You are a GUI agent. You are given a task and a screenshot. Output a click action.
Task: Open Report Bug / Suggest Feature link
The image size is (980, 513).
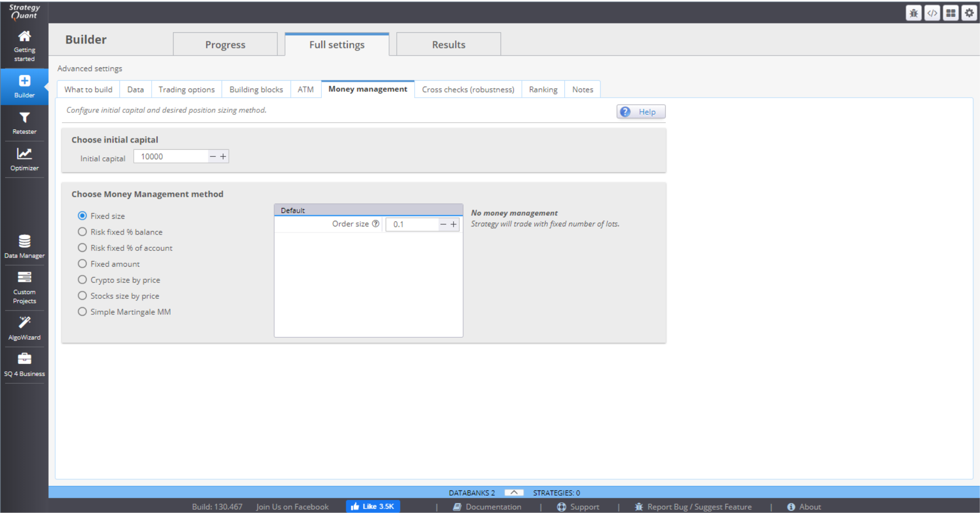[x=693, y=507]
